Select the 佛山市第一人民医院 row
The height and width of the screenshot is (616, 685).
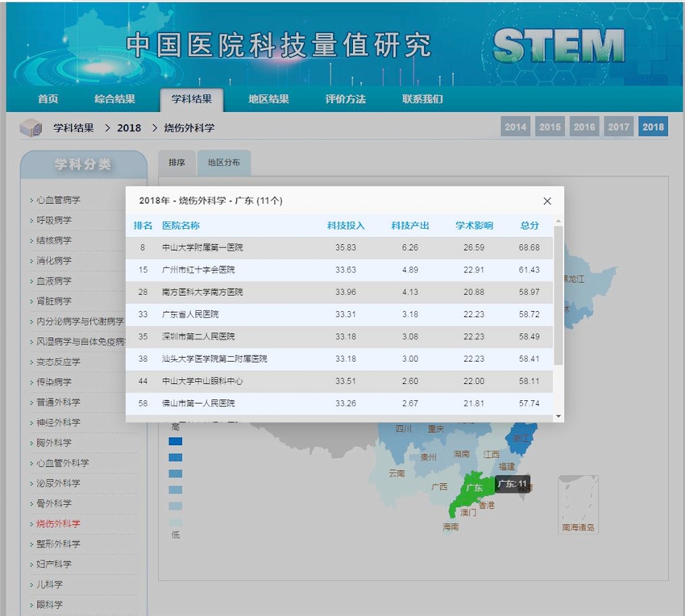tap(339, 403)
